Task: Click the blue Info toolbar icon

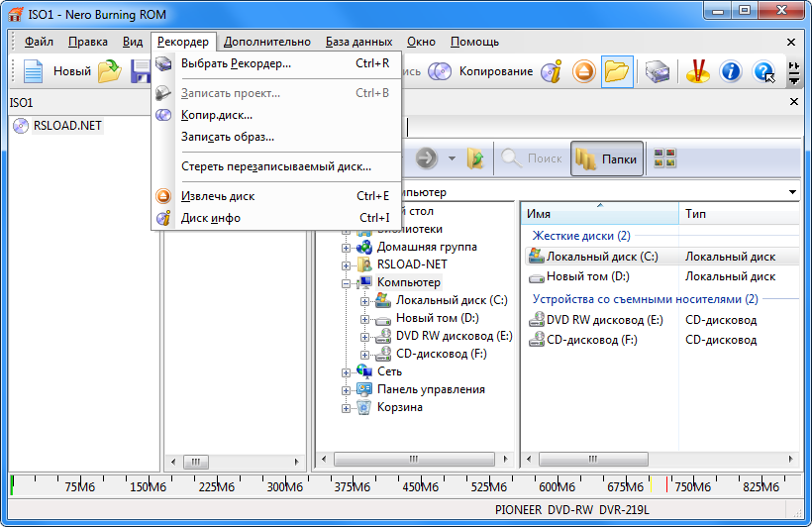Action: [x=731, y=71]
